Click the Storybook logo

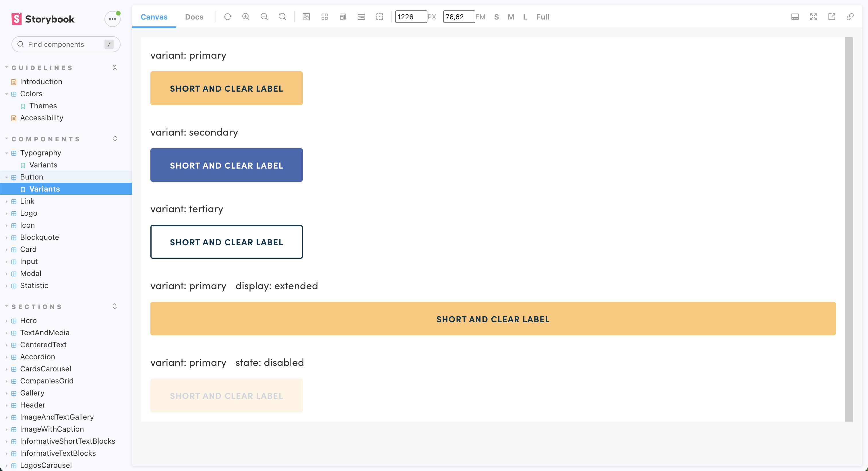pyautogui.click(x=43, y=19)
